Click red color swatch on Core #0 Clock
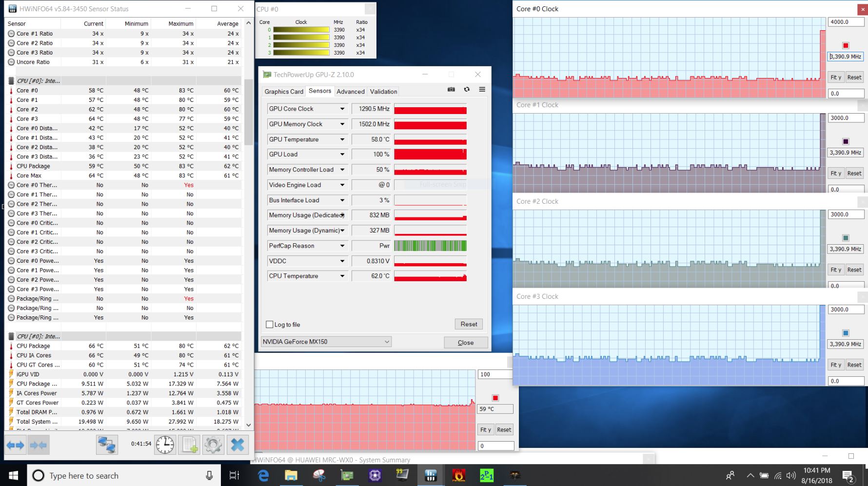The image size is (868, 486). coord(846,45)
